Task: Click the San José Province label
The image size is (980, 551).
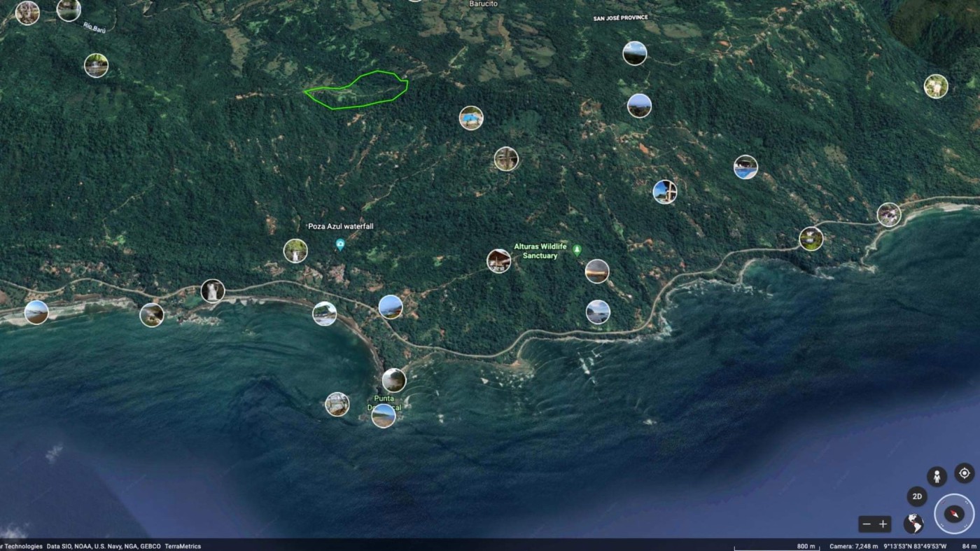Action: tap(620, 18)
